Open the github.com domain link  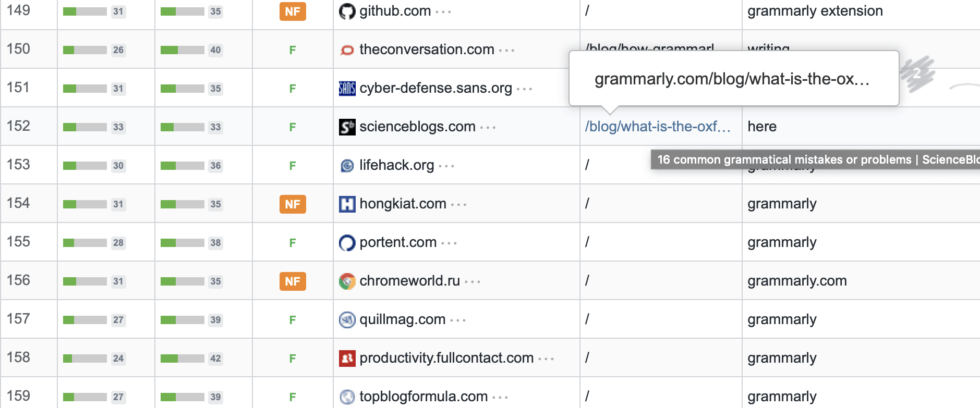tap(395, 11)
